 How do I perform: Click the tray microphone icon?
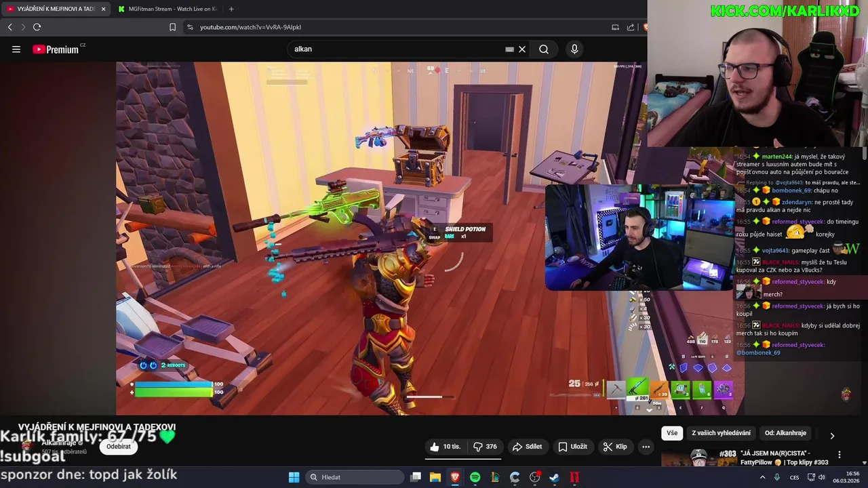777,477
